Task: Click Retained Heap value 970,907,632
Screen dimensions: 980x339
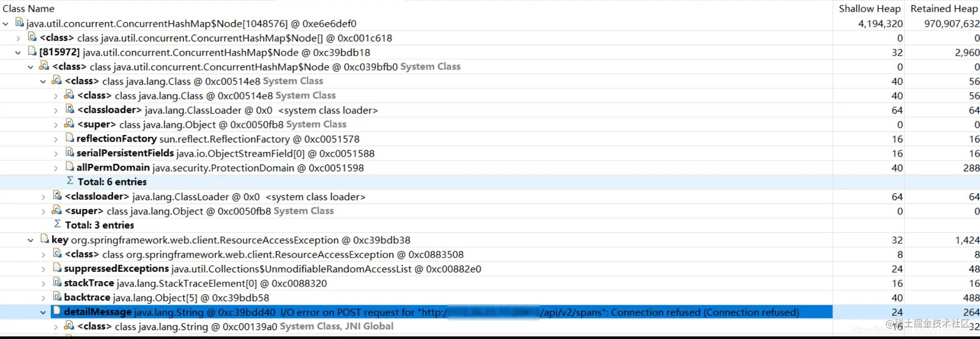Action: point(952,24)
